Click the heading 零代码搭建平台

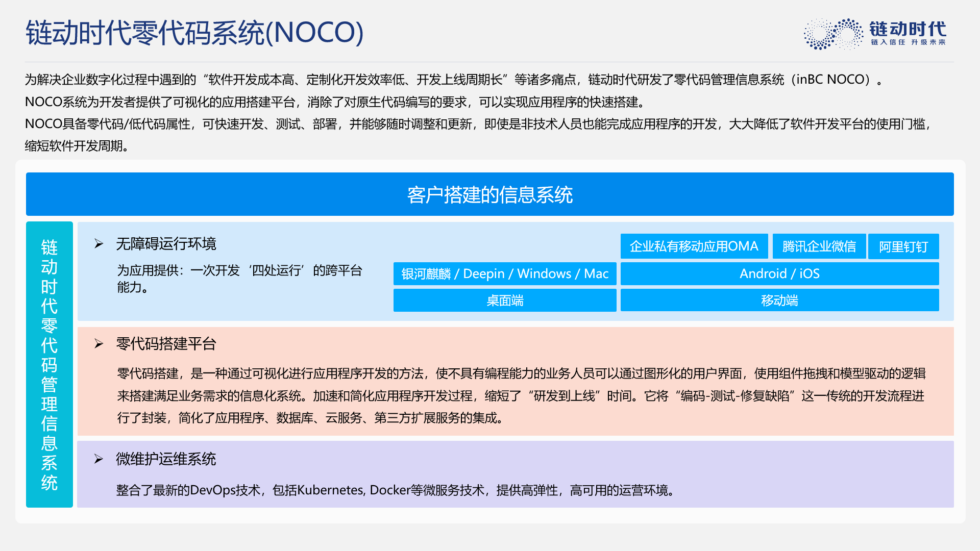(x=166, y=344)
